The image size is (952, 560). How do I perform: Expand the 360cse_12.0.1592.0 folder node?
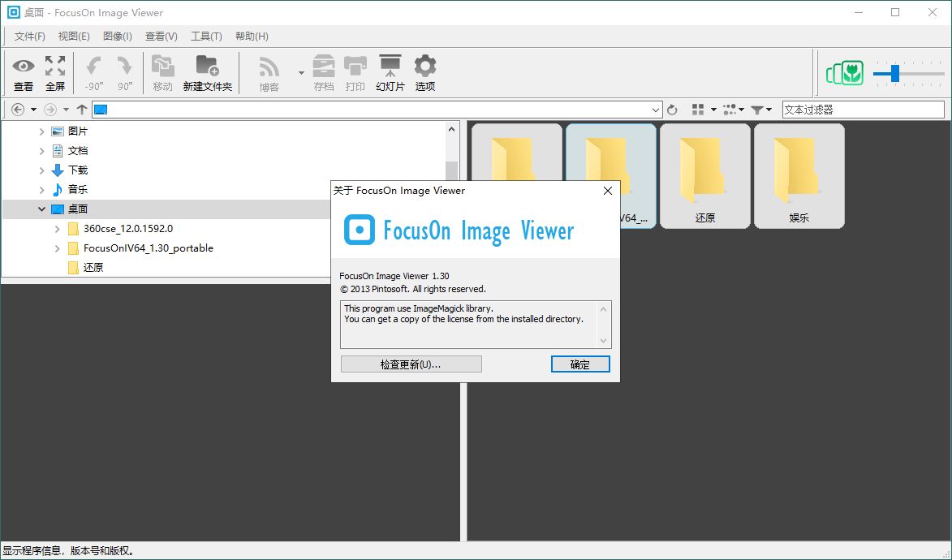(x=57, y=229)
